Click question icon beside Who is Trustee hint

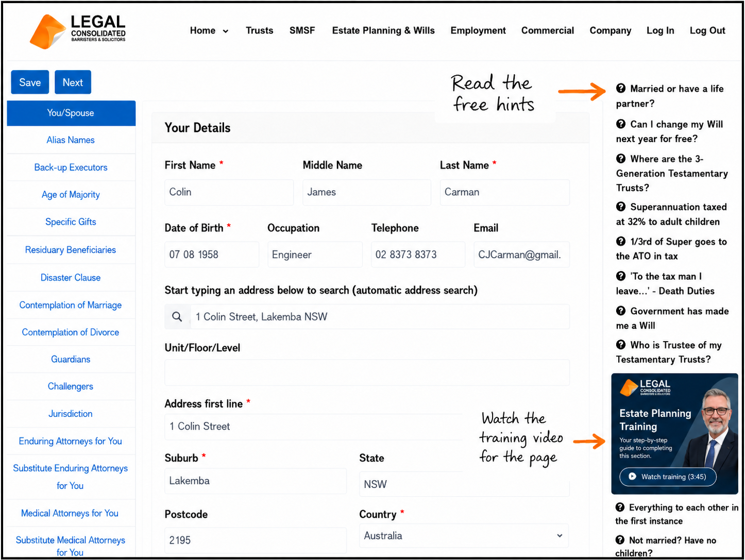(621, 345)
